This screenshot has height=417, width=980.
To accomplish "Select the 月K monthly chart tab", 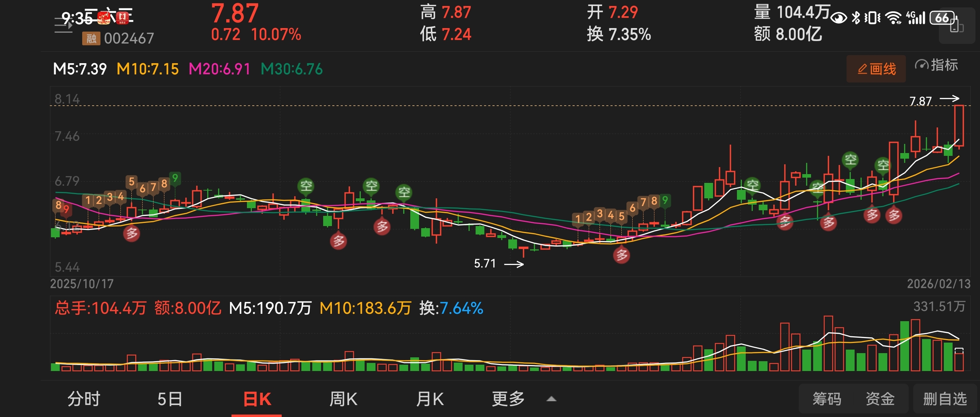I will coord(430,399).
